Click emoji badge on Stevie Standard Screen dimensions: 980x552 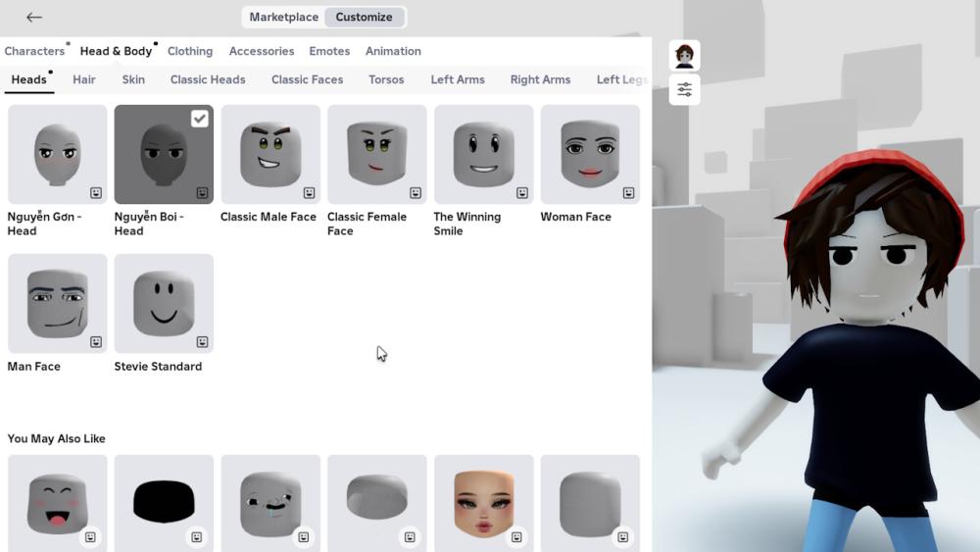pyautogui.click(x=202, y=341)
